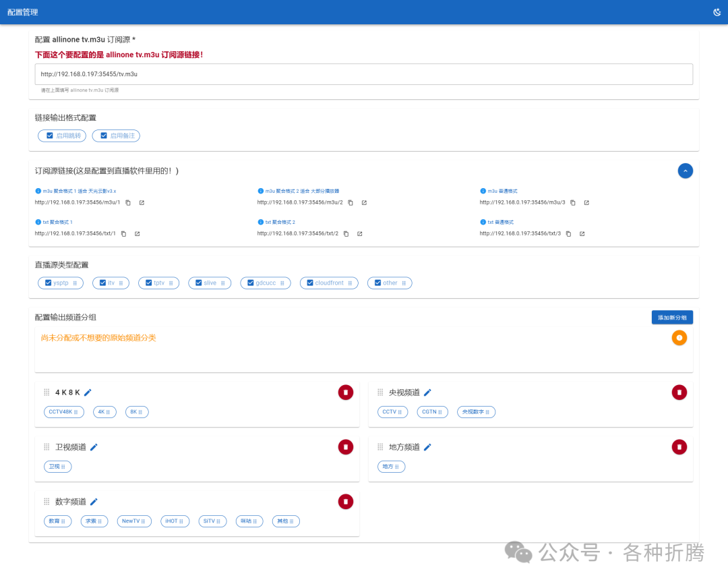Copy the txt/3 subscription link
The image size is (728, 582).
click(x=568, y=234)
